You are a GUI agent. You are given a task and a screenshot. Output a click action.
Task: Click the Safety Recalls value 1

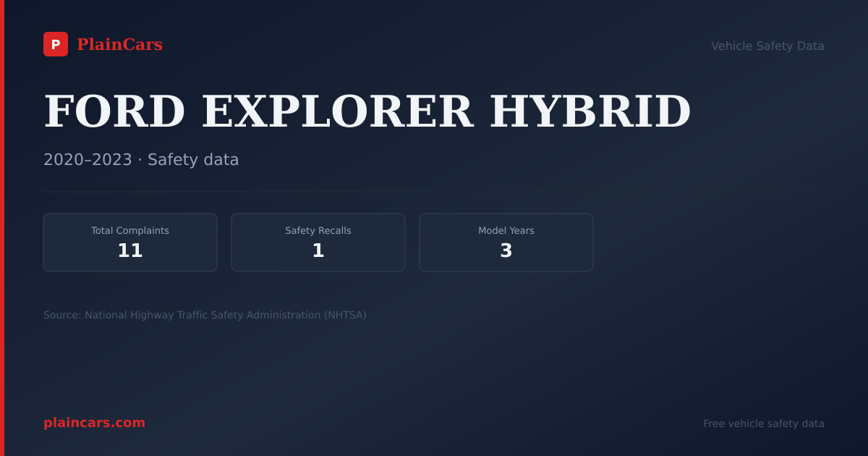318,250
